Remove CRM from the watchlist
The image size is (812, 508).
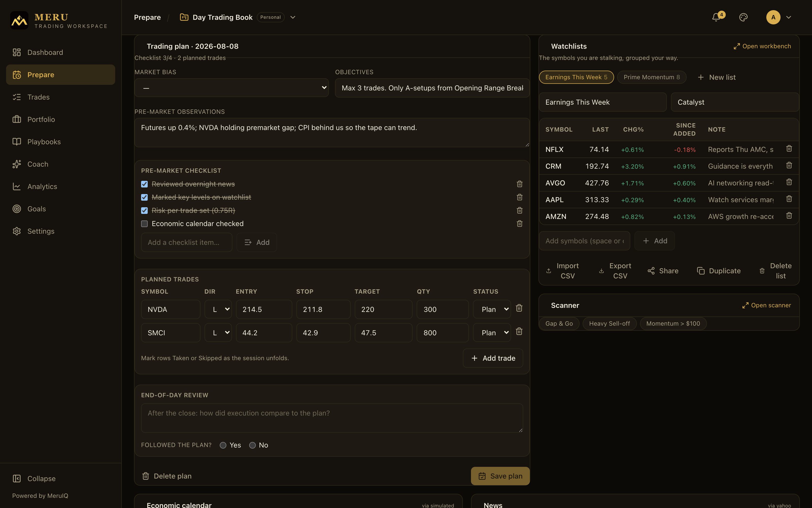tap(789, 165)
